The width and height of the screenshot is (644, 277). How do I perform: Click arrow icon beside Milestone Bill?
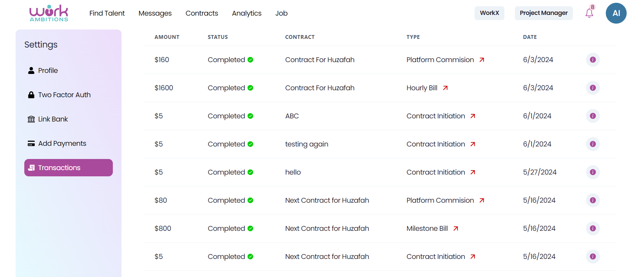(x=456, y=228)
